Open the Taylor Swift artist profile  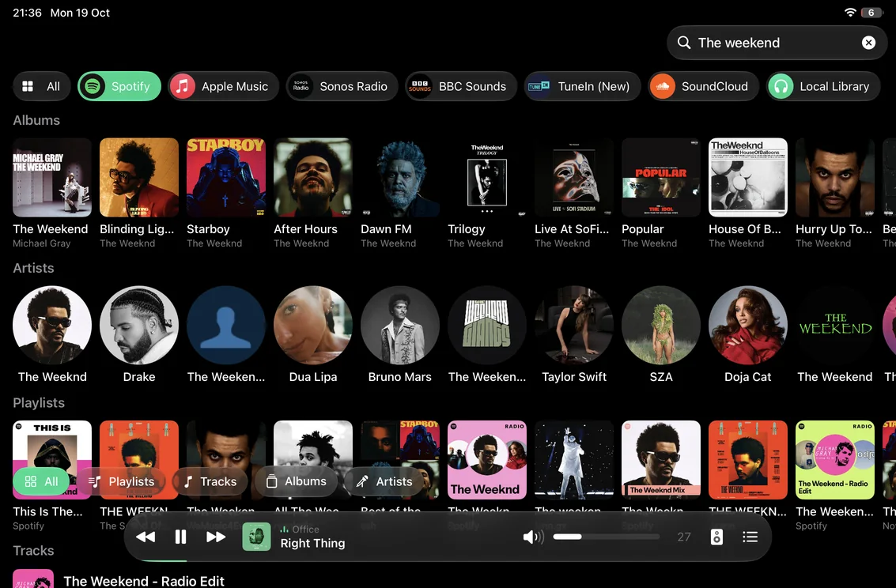[x=573, y=326]
